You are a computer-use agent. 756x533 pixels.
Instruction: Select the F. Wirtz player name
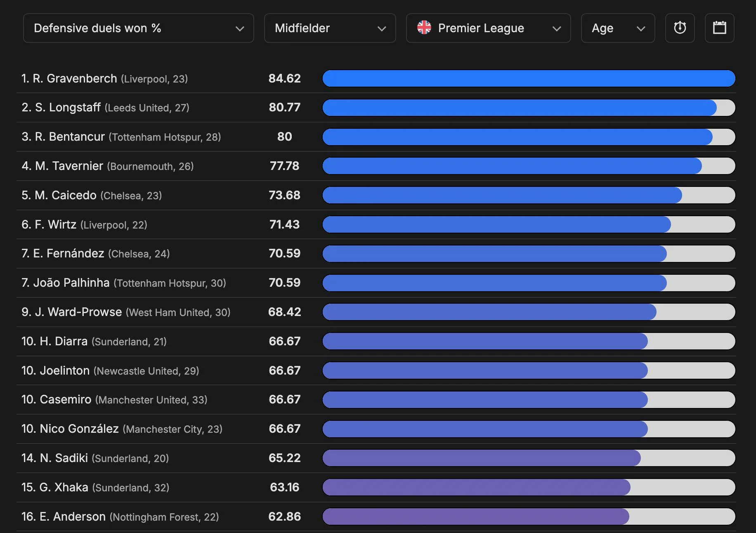coord(56,224)
